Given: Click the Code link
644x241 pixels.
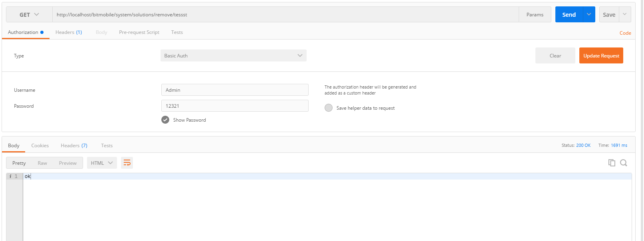Looking at the screenshot, I should [625, 33].
